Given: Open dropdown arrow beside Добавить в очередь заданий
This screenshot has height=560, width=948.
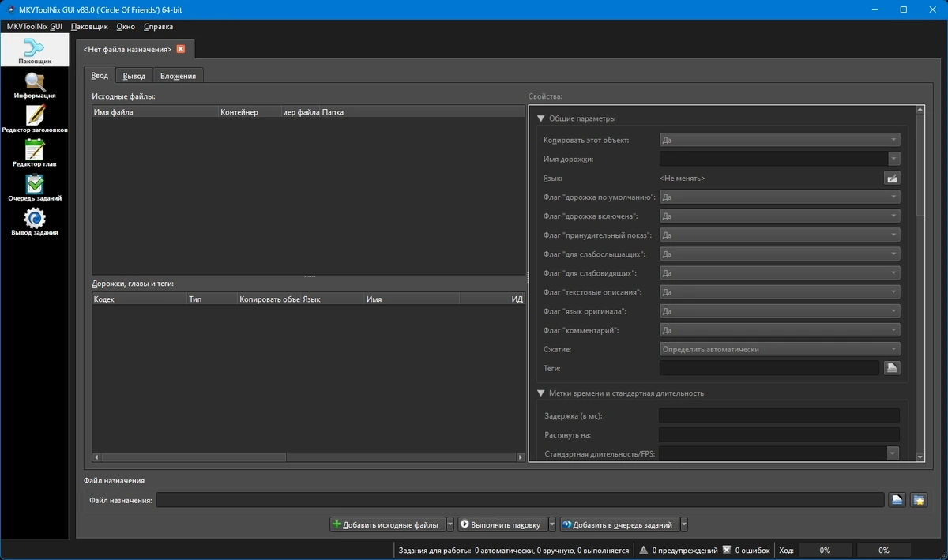Looking at the screenshot, I should click(x=684, y=524).
